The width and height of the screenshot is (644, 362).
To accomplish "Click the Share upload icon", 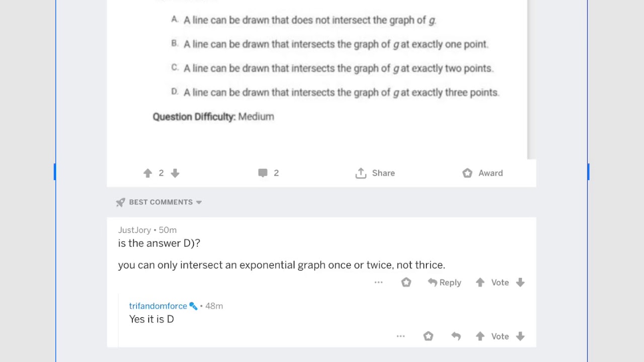I will [x=361, y=173].
